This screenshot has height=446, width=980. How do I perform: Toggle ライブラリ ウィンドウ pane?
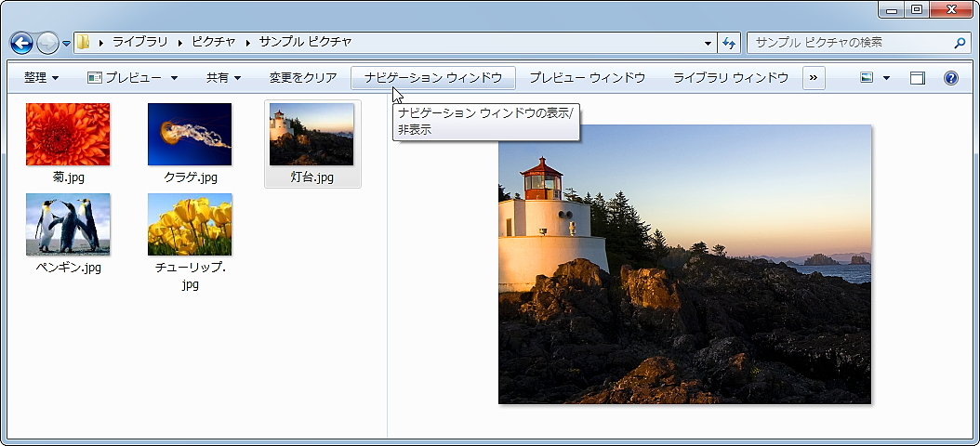(731, 78)
